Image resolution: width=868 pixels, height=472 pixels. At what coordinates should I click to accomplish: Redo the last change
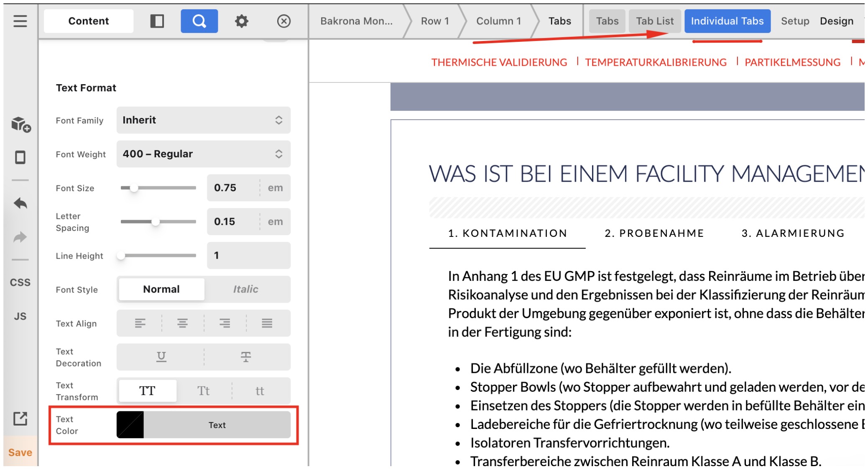point(20,237)
